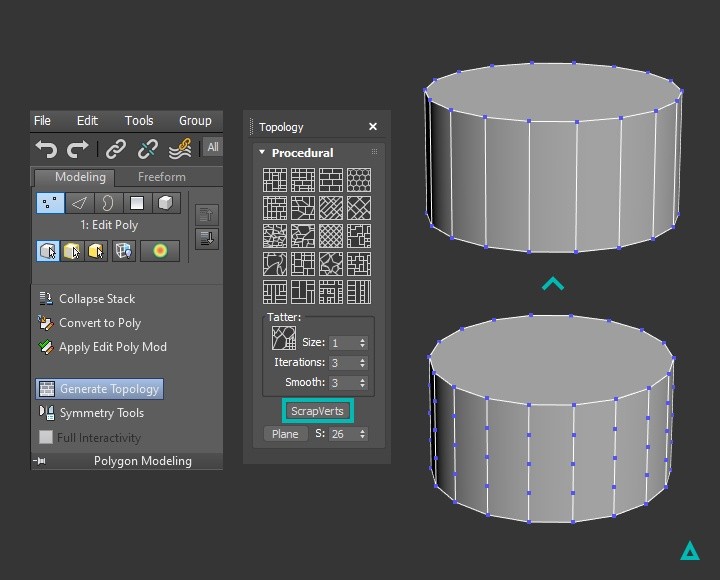Click the Plane button
The height and width of the screenshot is (580, 720).
[x=285, y=434]
